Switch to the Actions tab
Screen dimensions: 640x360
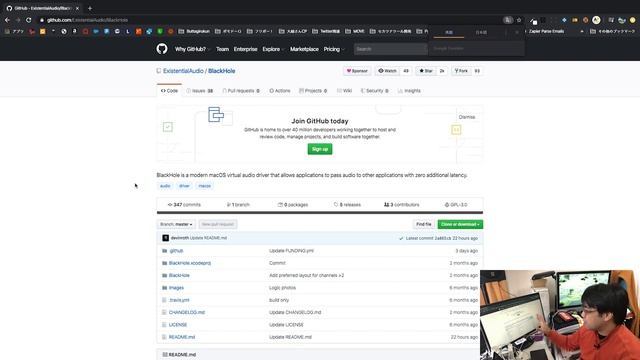tap(280, 91)
